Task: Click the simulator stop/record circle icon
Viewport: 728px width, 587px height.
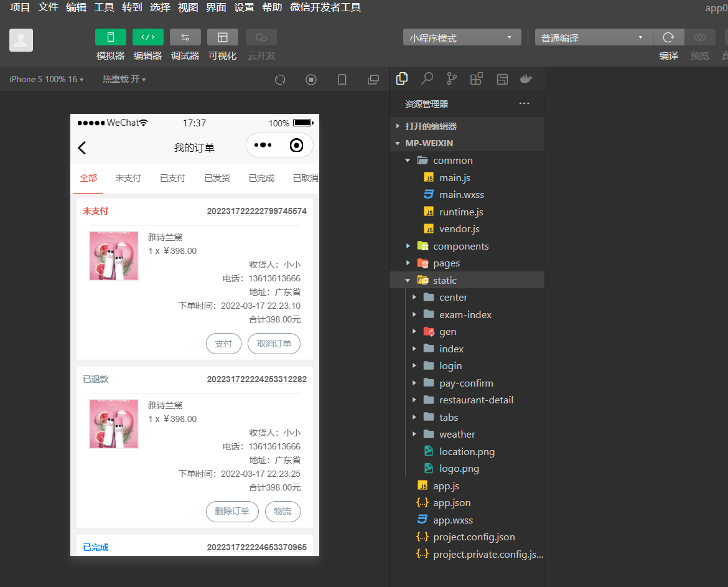Action: (311, 80)
